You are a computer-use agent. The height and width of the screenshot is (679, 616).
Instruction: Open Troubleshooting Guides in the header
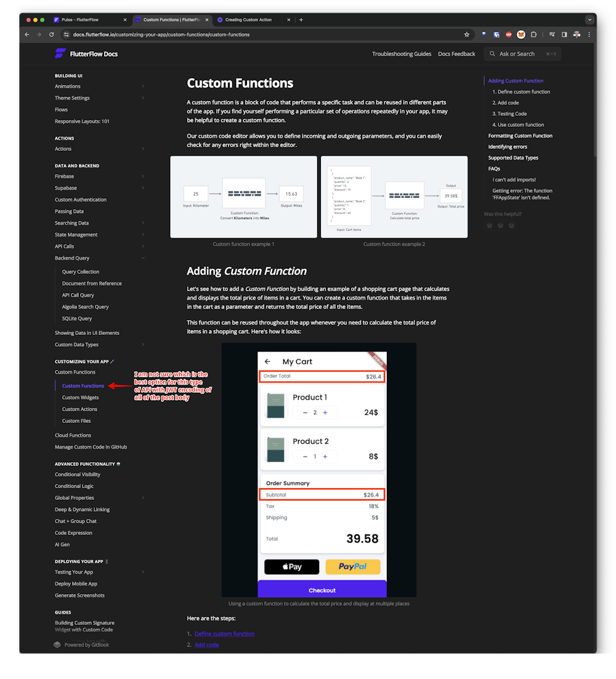402,54
